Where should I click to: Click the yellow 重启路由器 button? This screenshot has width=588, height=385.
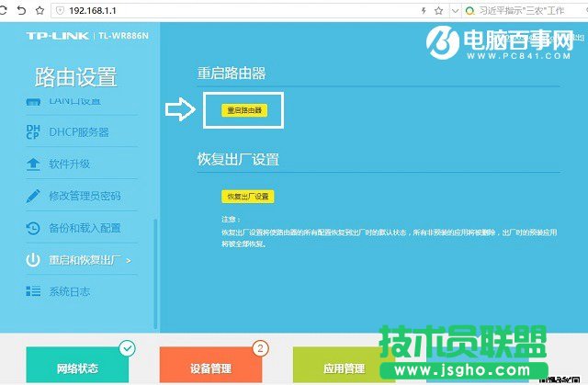(x=244, y=110)
